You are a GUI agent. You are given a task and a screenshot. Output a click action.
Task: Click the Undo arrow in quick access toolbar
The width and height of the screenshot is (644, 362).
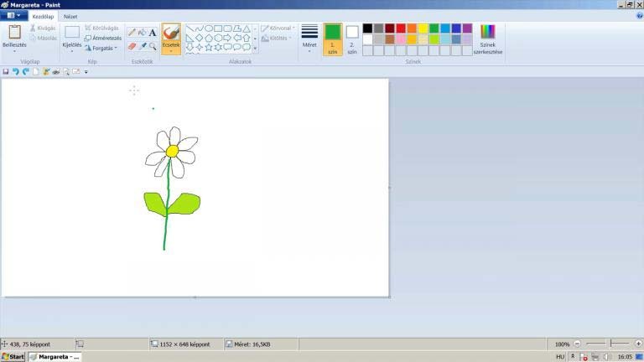16,72
